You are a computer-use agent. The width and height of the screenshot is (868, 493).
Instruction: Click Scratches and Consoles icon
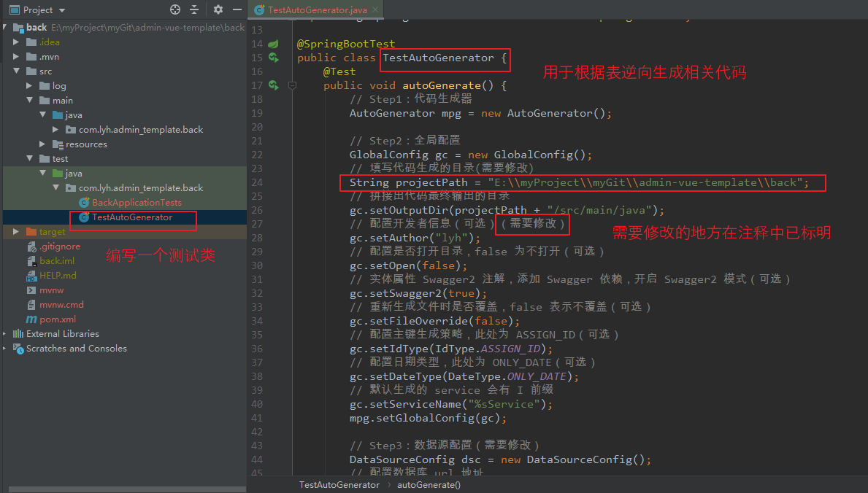[x=18, y=349]
